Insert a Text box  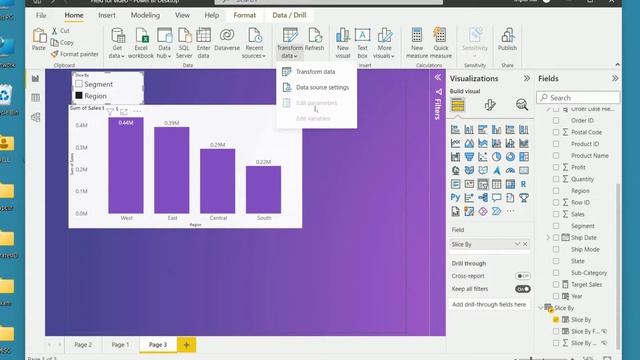point(362,43)
